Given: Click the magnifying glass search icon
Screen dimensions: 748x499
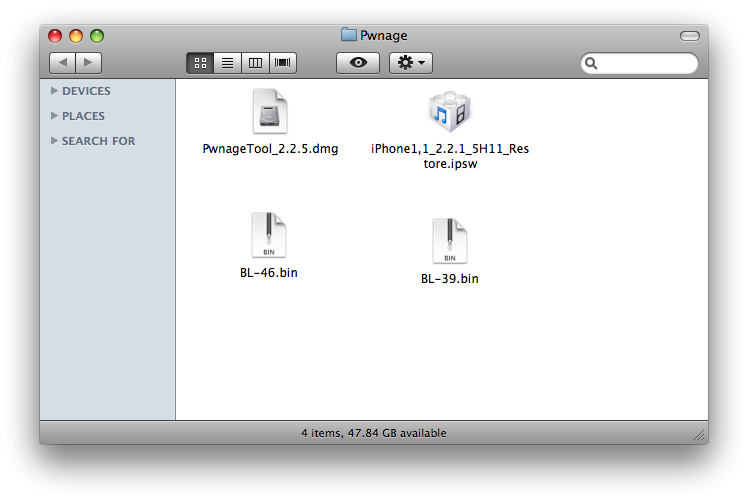Looking at the screenshot, I should click(x=592, y=63).
